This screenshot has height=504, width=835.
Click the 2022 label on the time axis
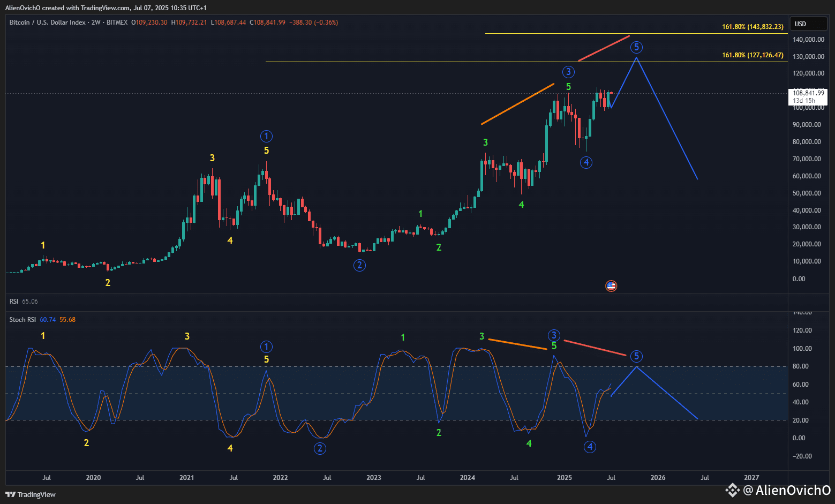(280, 478)
